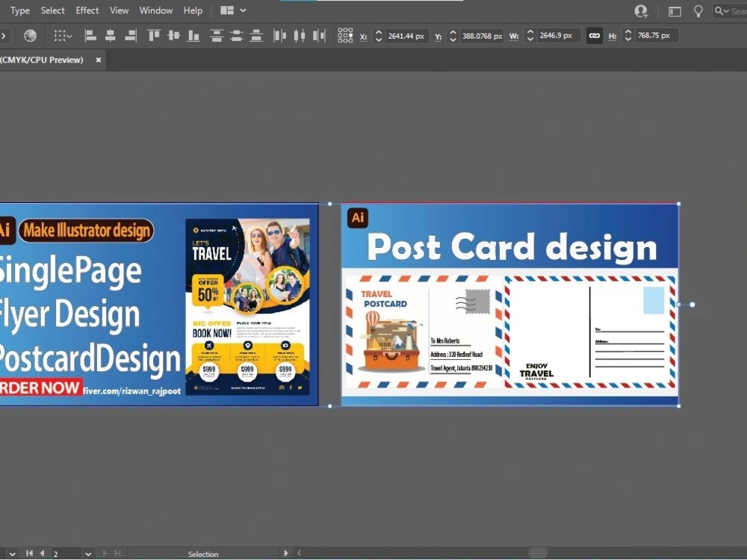
Task: Open the account profile icon
Action: (641, 10)
